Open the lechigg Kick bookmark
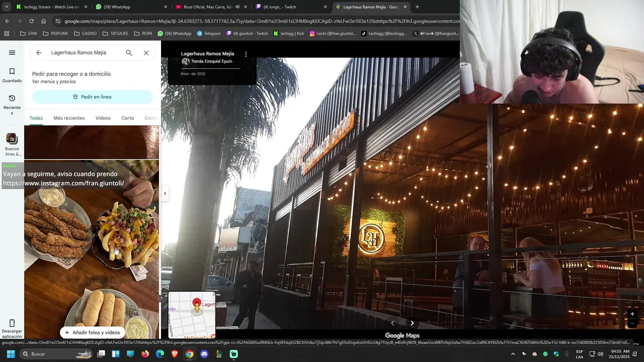 click(x=289, y=34)
